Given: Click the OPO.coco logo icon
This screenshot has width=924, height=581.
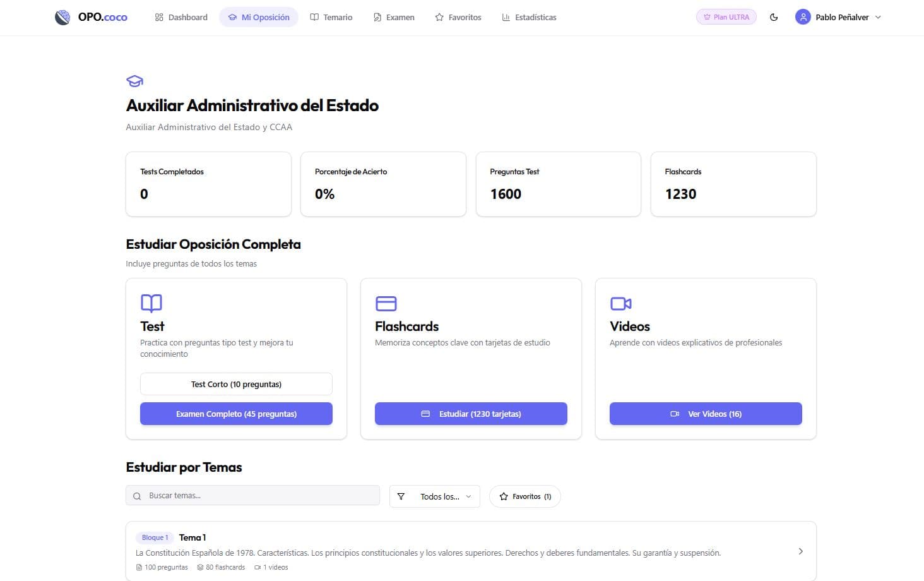Looking at the screenshot, I should [62, 18].
